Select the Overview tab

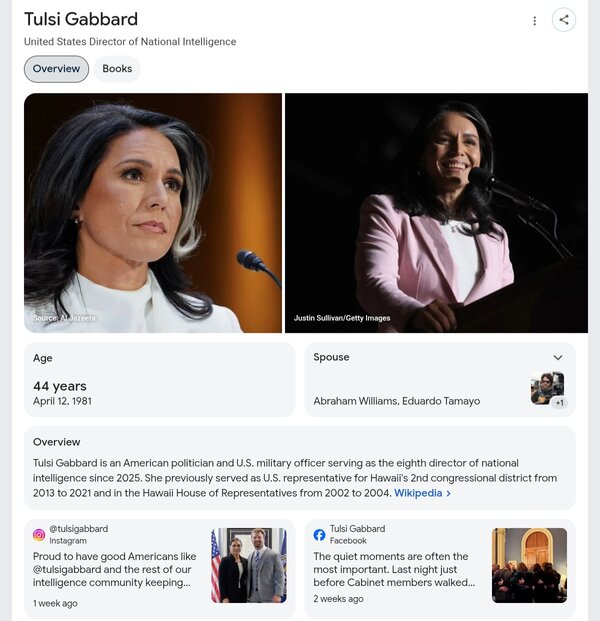pos(56,69)
